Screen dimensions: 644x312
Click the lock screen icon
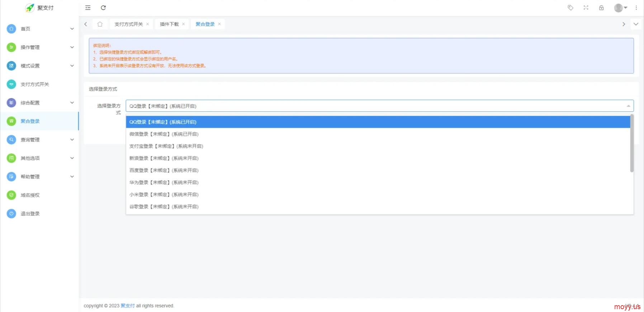(x=601, y=8)
